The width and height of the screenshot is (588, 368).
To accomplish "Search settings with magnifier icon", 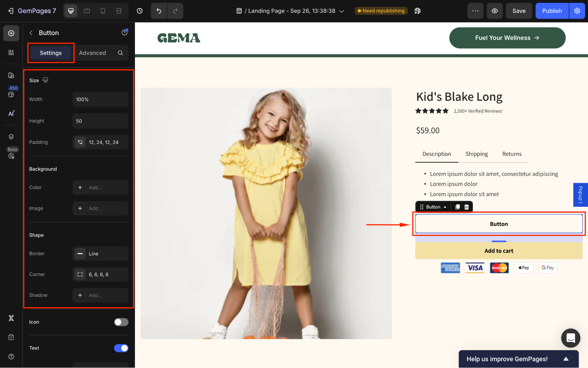I will pos(120,53).
